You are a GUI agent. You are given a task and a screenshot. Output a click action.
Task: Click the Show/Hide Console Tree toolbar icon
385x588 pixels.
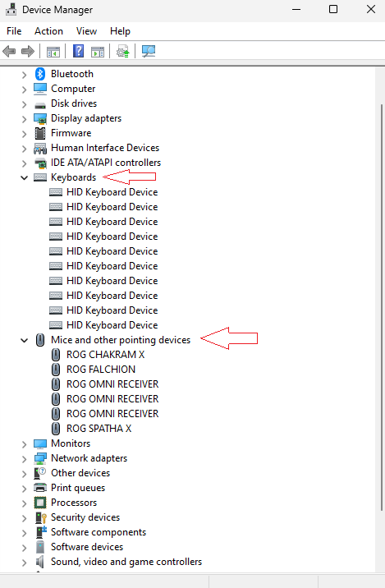click(53, 52)
